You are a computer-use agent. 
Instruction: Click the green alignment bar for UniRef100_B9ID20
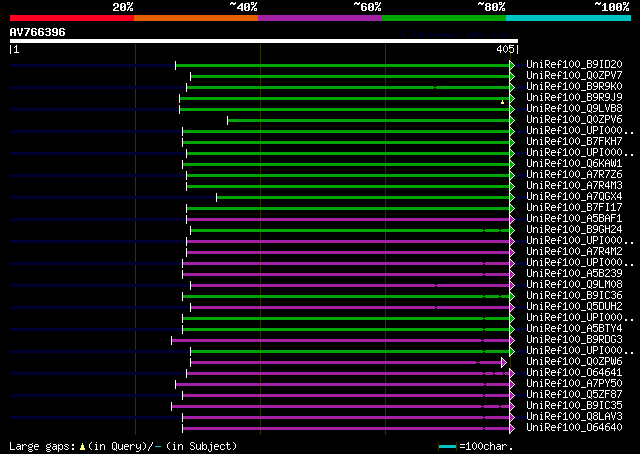(343, 65)
